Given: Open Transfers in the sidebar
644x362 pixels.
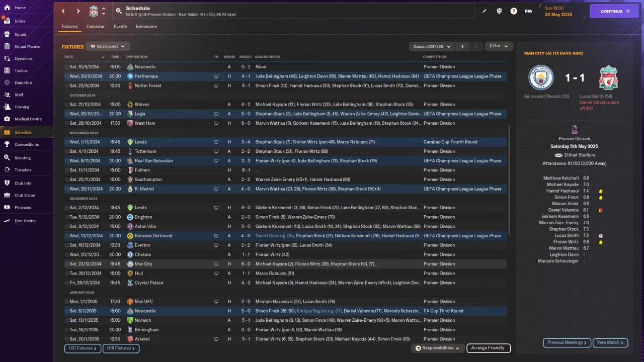Looking at the screenshot, I should [x=23, y=170].
